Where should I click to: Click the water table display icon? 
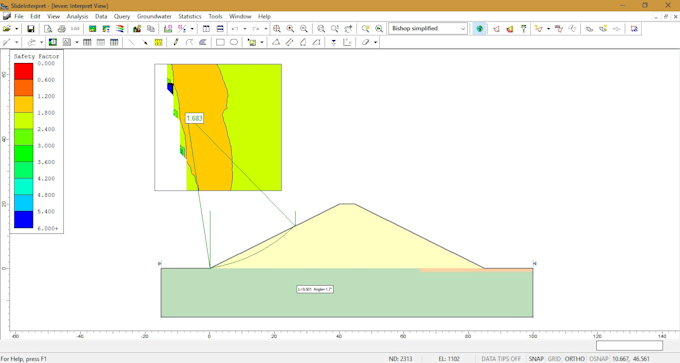pyautogui.click(x=333, y=42)
